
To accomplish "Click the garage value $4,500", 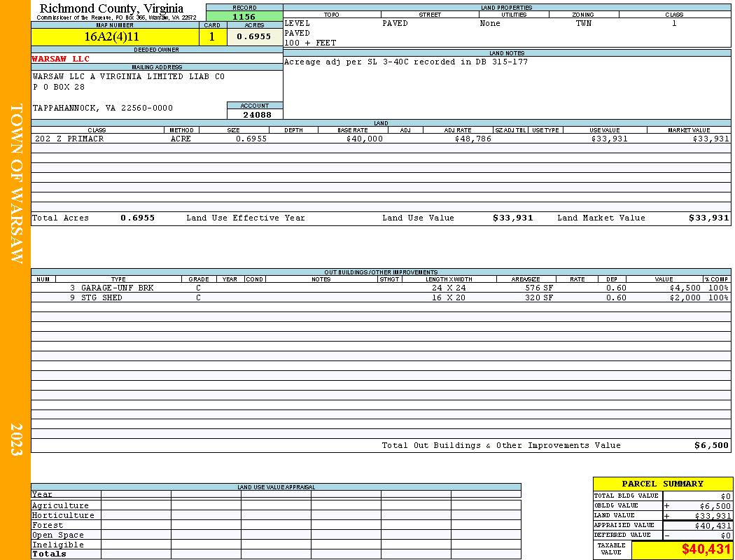I will [685, 288].
